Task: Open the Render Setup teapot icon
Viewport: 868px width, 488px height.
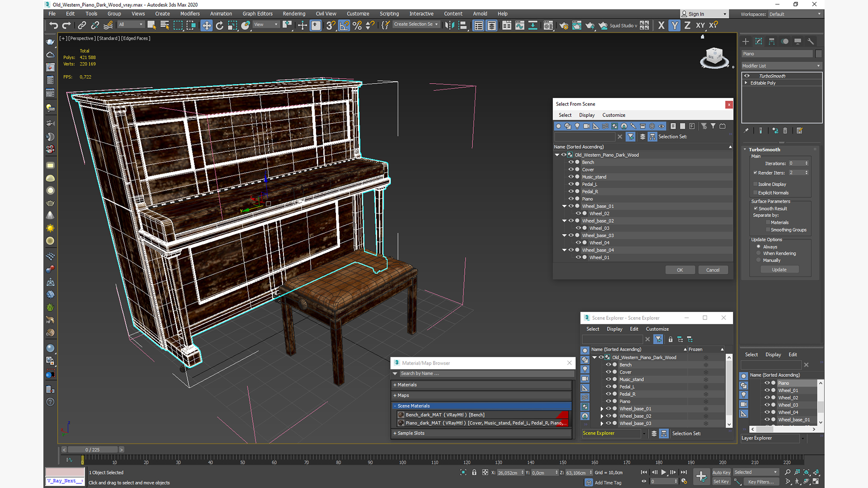Action: coord(564,25)
